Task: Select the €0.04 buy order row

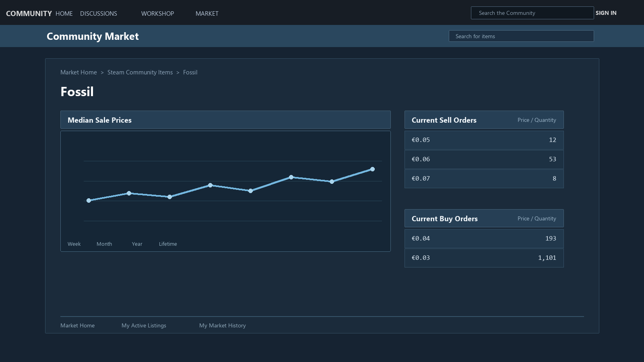Action: pos(484,239)
